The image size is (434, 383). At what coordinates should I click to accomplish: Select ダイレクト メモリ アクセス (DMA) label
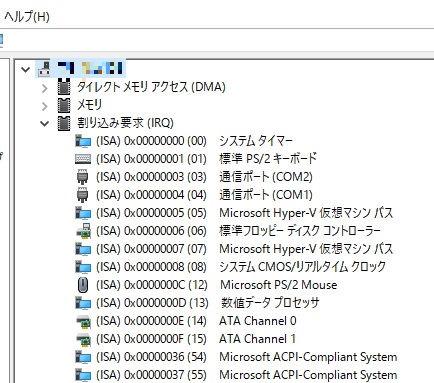coord(151,87)
